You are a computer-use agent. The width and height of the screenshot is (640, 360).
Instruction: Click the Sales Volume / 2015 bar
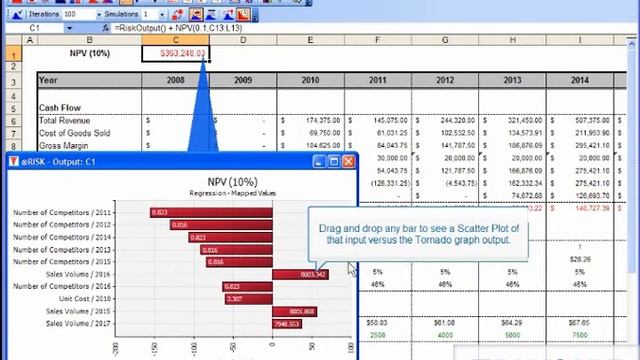tap(295, 311)
